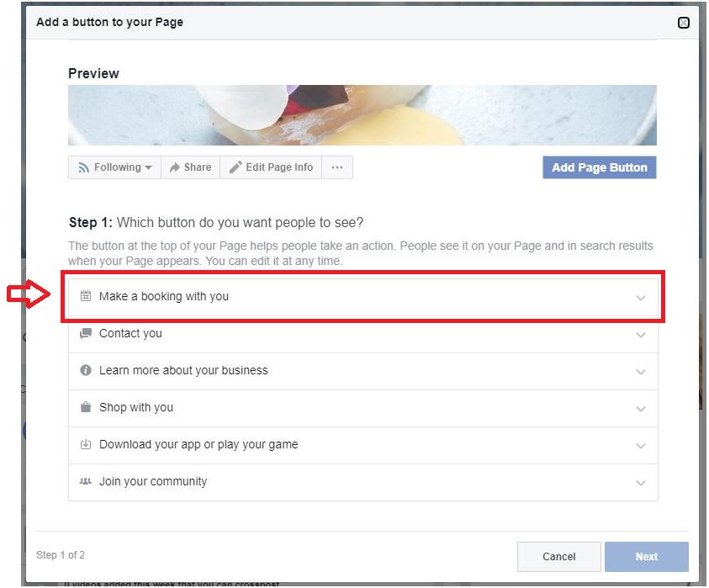The width and height of the screenshot is (709, 588).
Task: Click the calendar icon beside Make a booking
Action: (86, 296)
